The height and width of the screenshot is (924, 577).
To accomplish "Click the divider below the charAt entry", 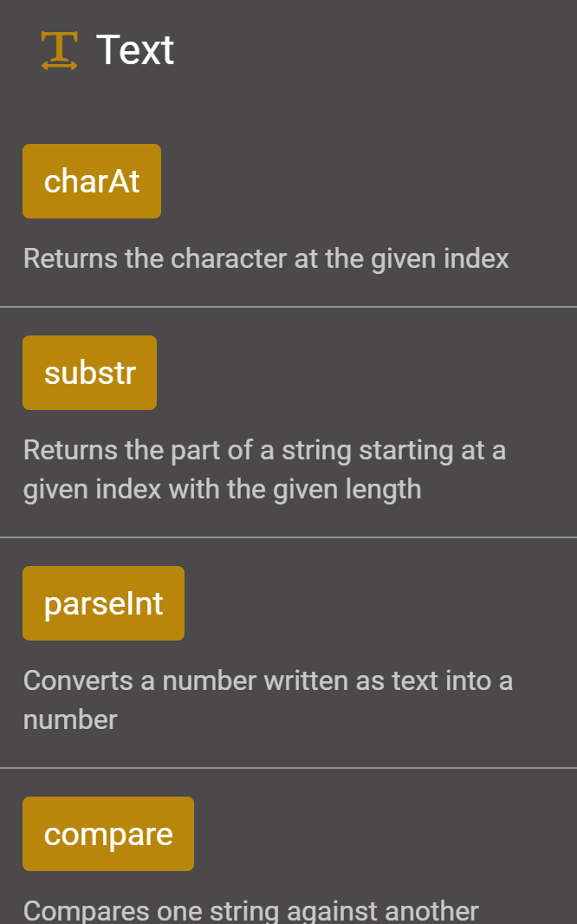I will click(x=288, y=305).
